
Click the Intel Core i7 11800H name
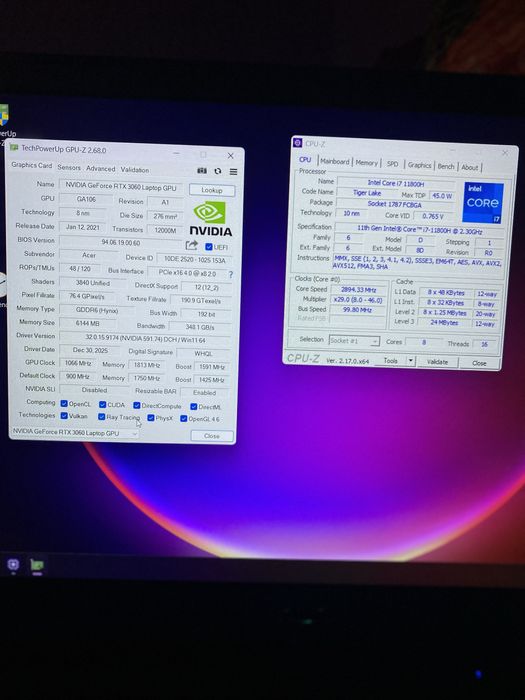pos(396,183)
